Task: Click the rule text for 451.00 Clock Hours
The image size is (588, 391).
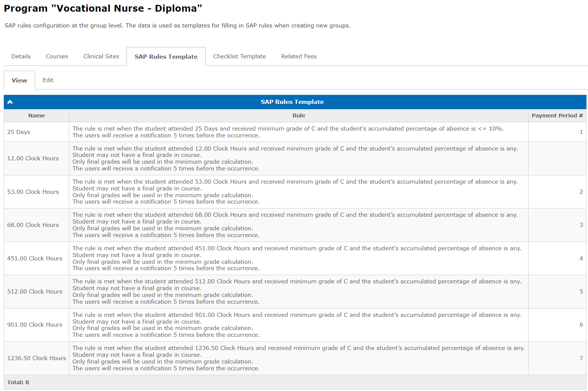Action: tap(297, 259)
